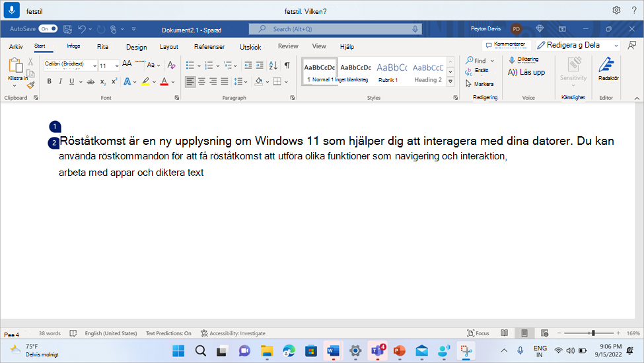Toggle show paragraph marks
This screenshot has width=644, height=363.
tap(287, 65)
